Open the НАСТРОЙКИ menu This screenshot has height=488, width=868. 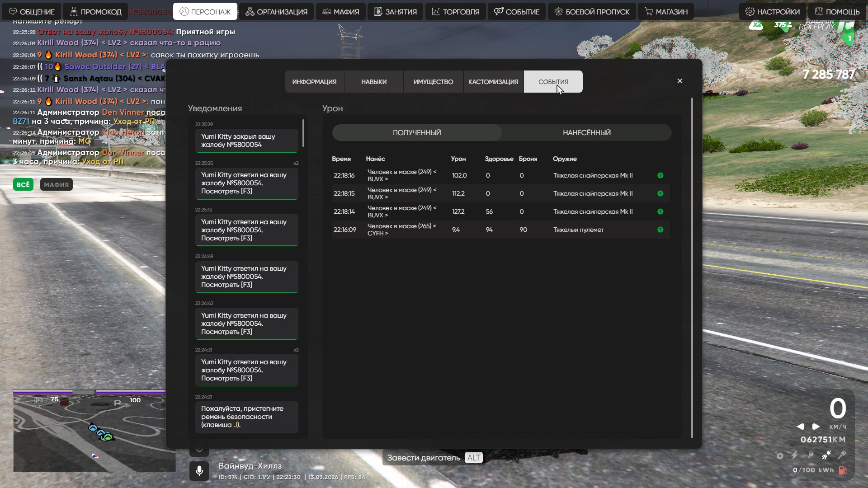point(772,12)
